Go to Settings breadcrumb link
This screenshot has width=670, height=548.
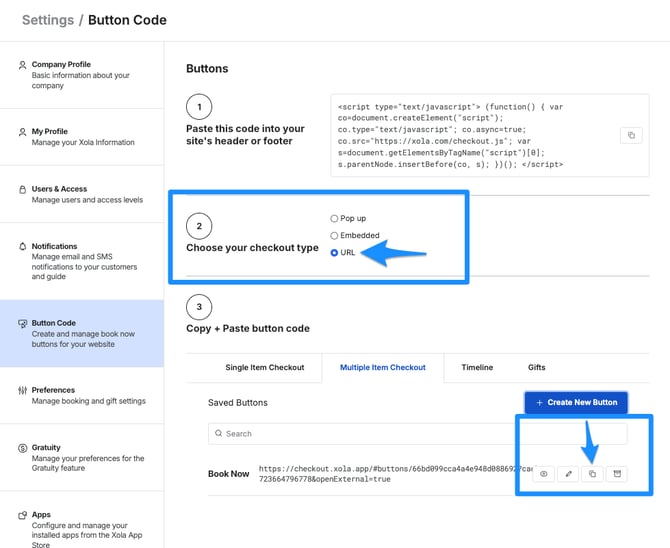point(48,20)
